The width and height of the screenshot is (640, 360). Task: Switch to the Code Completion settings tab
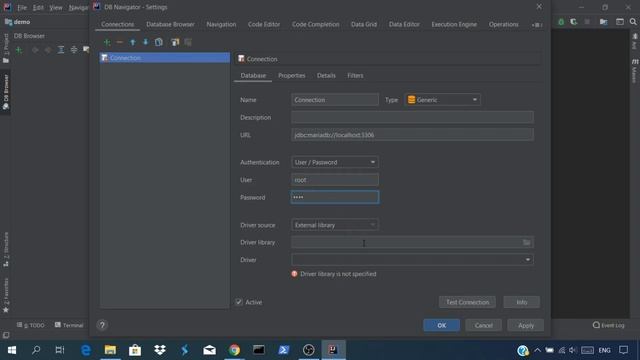(316, 24)
